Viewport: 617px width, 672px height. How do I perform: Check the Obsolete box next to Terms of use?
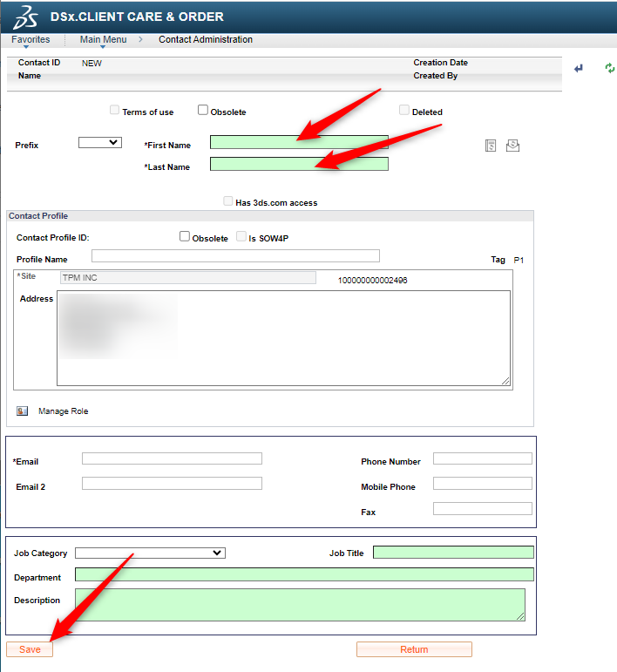click(x=203, y=111)
